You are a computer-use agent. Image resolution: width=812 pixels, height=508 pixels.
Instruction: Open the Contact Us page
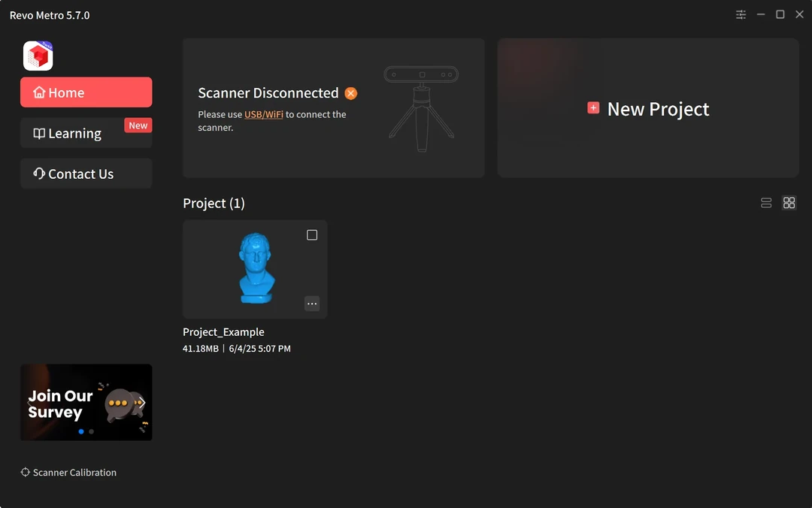(86, 174)
